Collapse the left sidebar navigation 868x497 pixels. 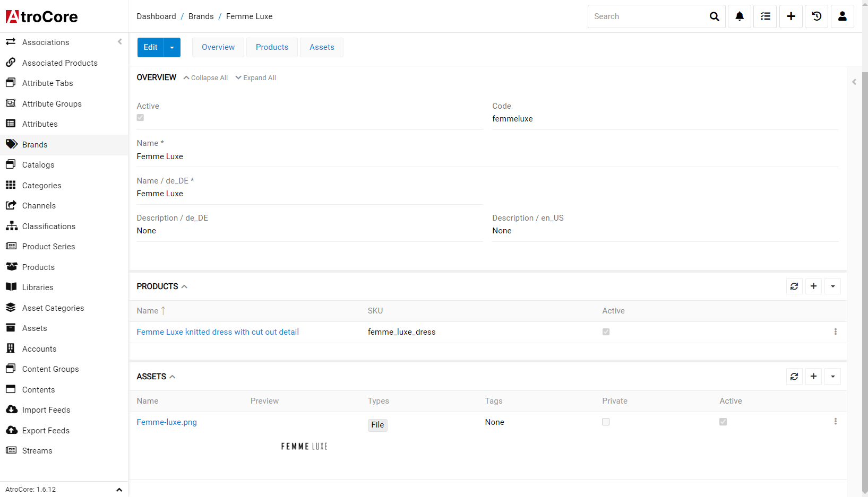pos(119,41)
